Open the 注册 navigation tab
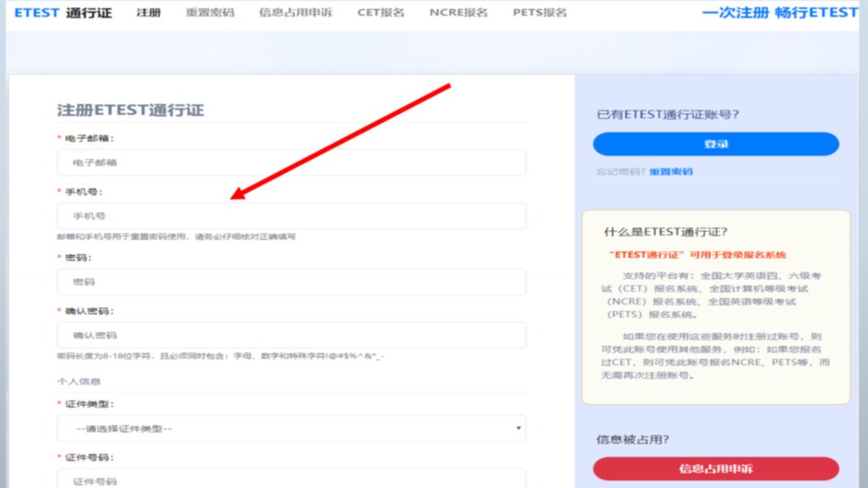The width and height of the screenshot is (868, 488). (149, 13)
